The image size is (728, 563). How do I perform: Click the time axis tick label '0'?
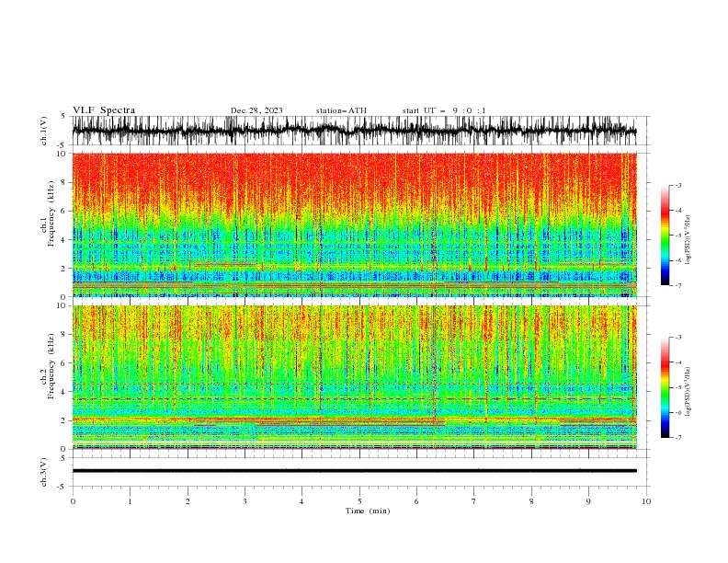(x=73, y=501)
